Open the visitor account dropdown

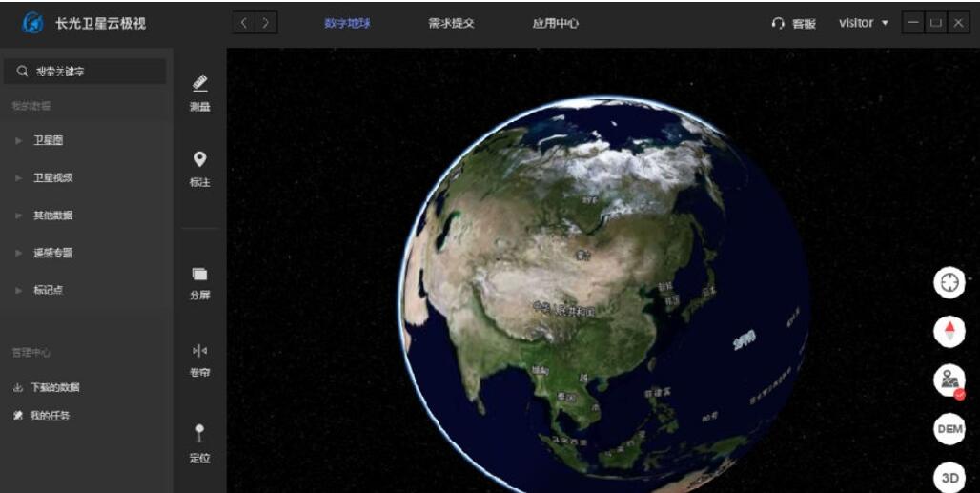coord(863,23)
